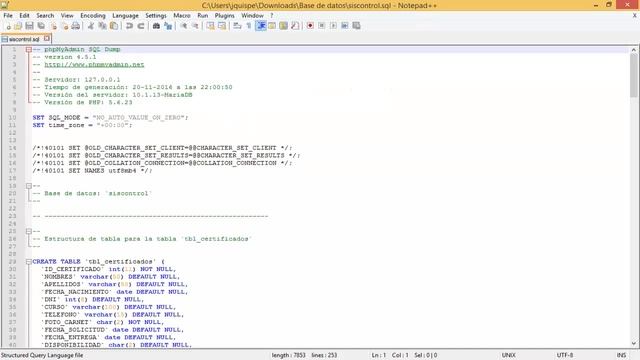
Task: Close the siscontrol.sql tab with its X
Action: [x=47, y=38]
